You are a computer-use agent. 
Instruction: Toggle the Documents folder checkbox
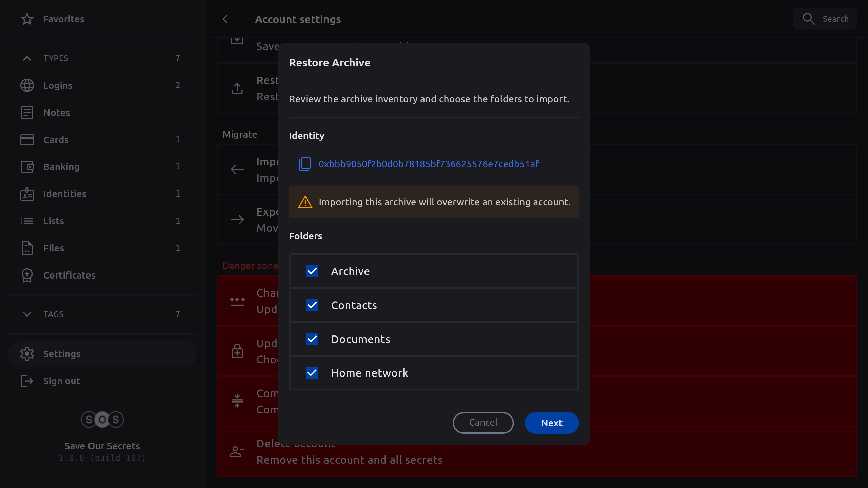(312, 339)
